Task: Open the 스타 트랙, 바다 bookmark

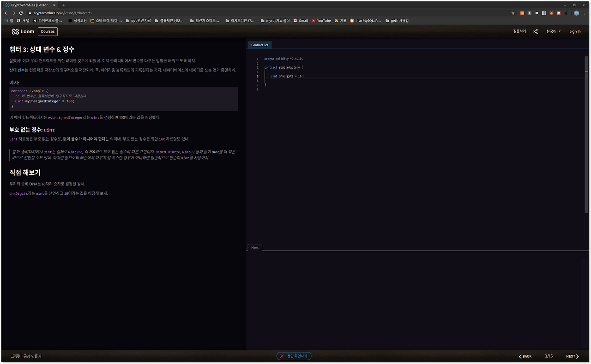Action: coord(106,20)
